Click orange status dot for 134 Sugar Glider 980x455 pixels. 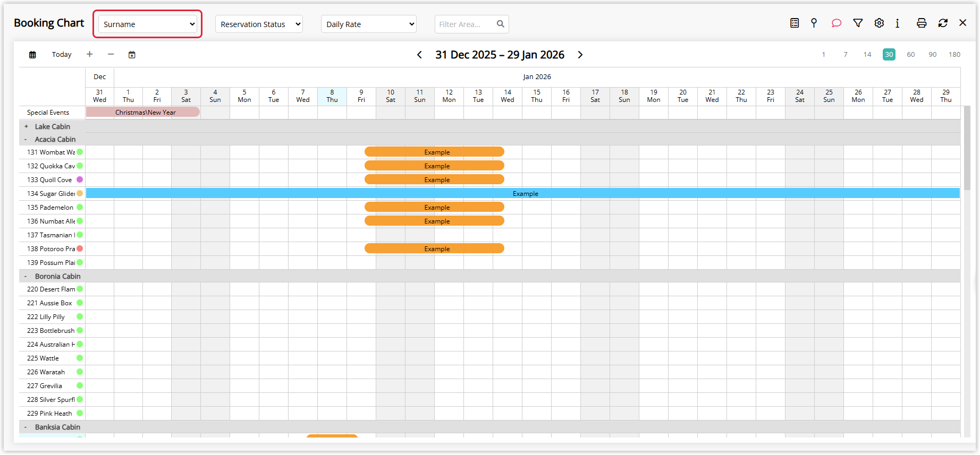click(80, 193)
